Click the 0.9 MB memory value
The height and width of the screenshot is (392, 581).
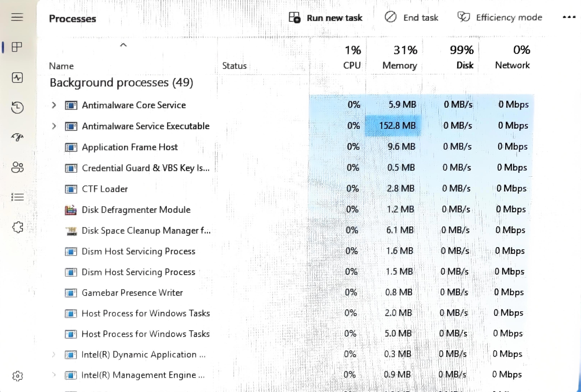(x=397, y=375)
